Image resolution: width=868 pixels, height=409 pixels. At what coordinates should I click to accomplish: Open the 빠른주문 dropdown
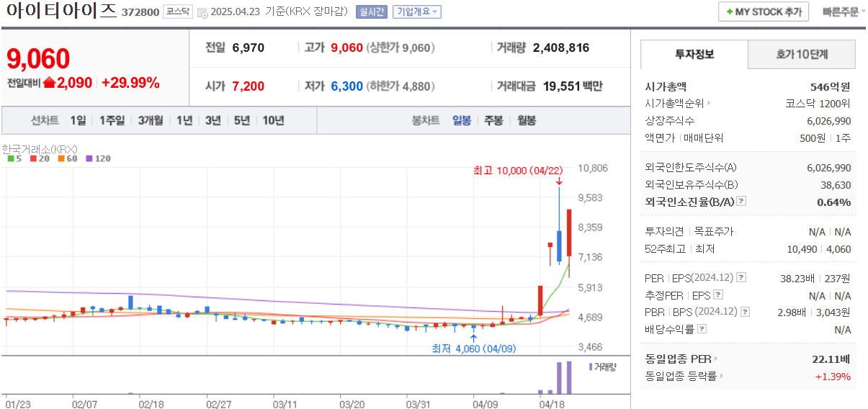[844, 12]
